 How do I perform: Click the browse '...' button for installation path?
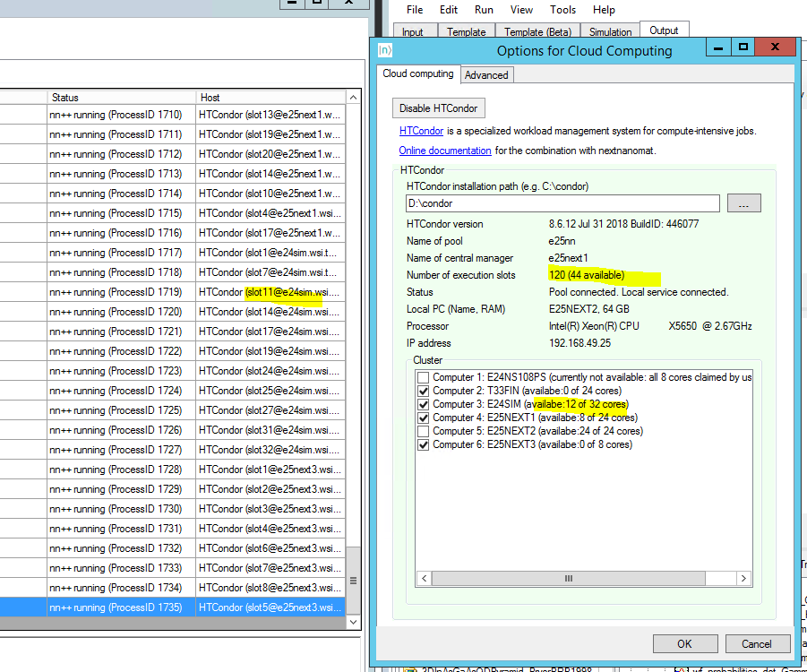[x=743, y=203]
